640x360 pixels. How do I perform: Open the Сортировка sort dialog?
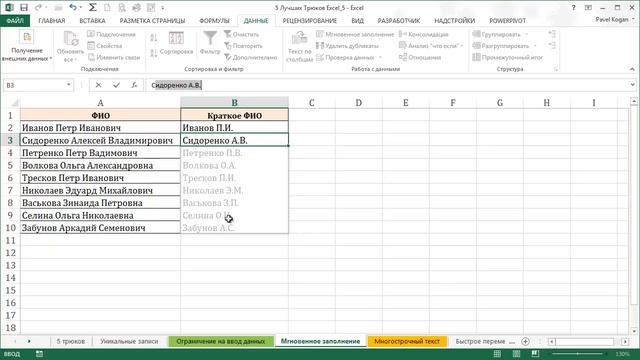(176, 43)
